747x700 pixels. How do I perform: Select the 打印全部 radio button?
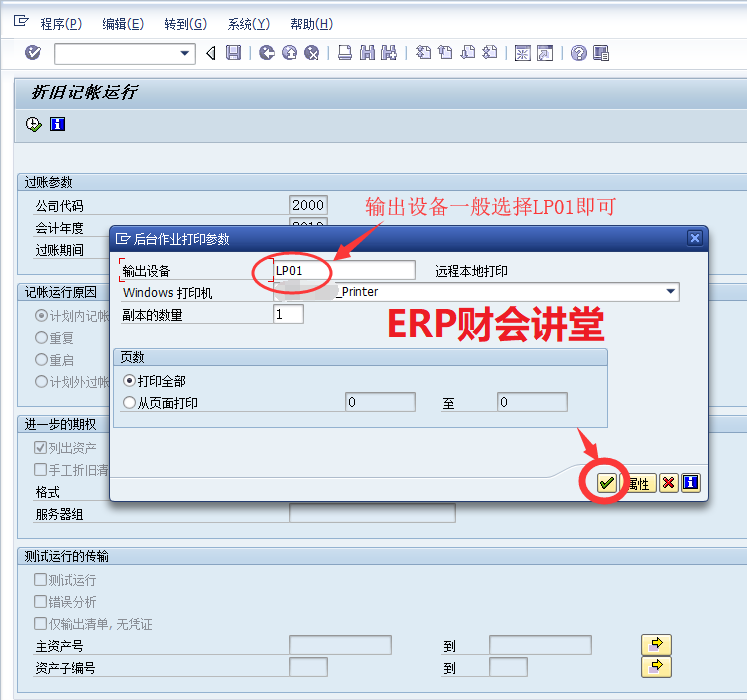point(129,381)
